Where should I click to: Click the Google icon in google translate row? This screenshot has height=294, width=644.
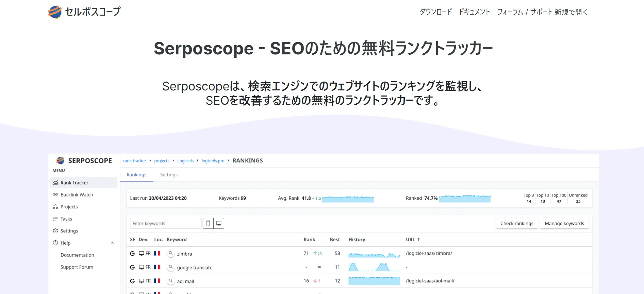132,267
